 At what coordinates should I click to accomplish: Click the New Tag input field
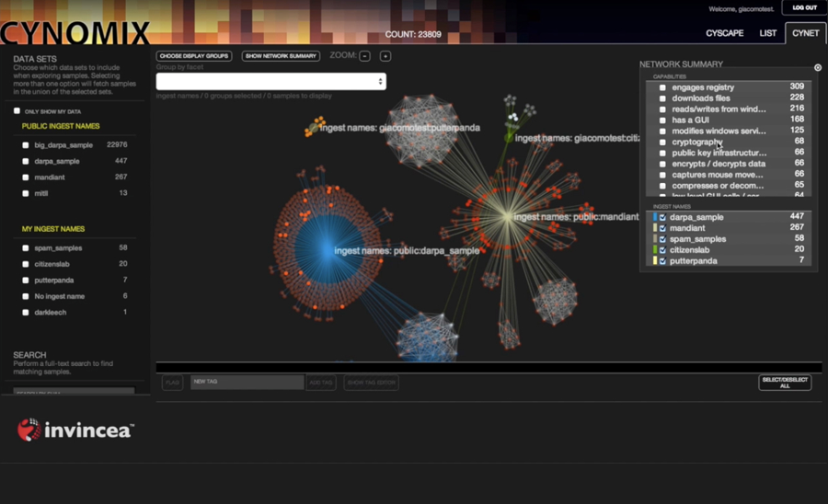tap(247, 382)
